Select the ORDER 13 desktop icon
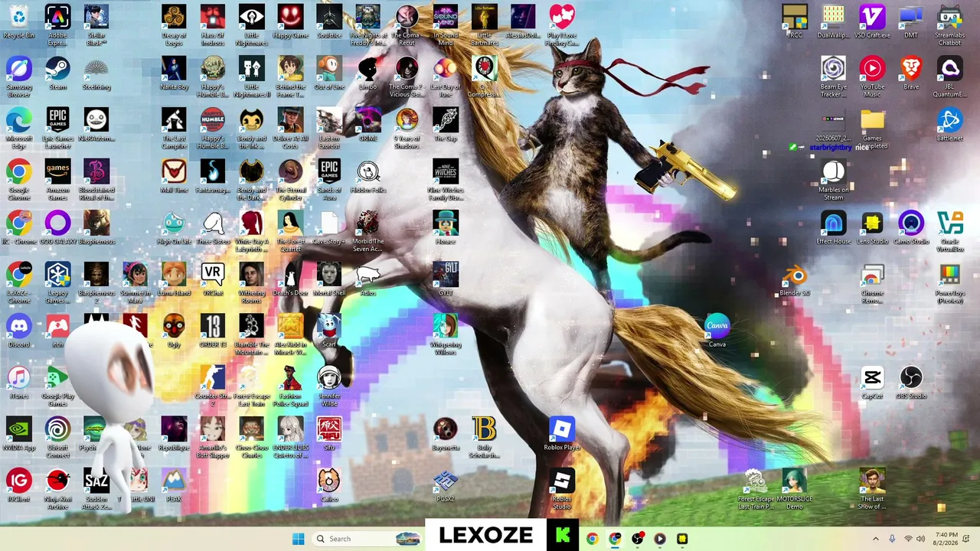Image resolution: width=980 pixels, height=551 pixels. (x=213, y=331)
